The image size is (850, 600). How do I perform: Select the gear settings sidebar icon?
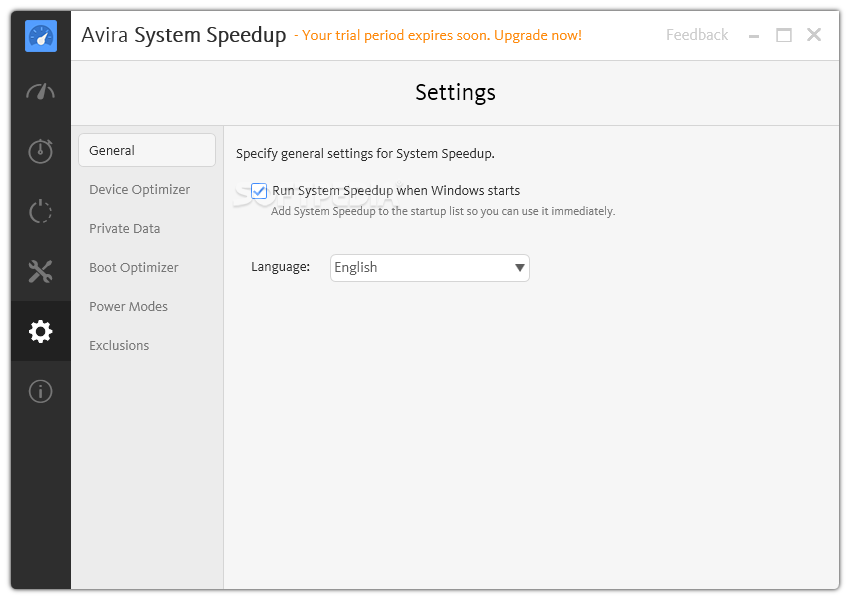pyautogui.click(x=41, y=331)
